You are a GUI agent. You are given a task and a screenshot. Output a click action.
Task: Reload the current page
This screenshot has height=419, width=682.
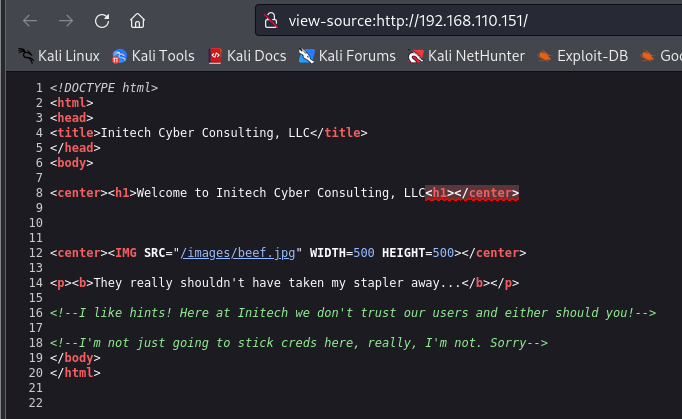click(x=102, y=20)
